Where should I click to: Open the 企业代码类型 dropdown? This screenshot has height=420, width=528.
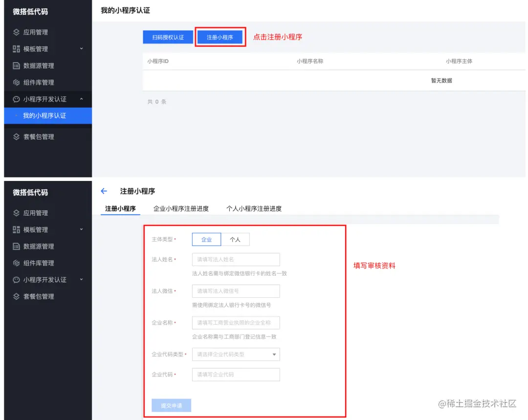[x=236, y=354]
